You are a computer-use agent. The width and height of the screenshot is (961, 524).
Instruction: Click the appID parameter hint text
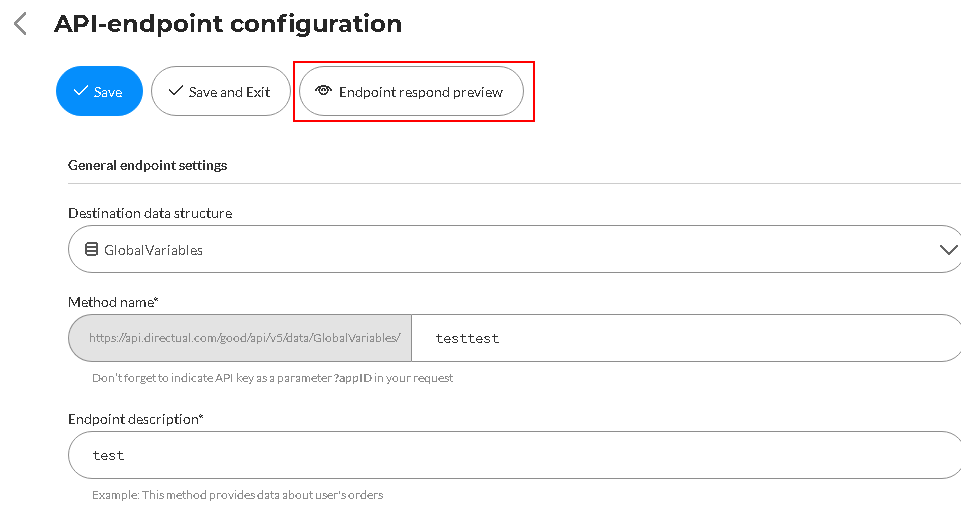pyautogui.click(x=273, y=378)
